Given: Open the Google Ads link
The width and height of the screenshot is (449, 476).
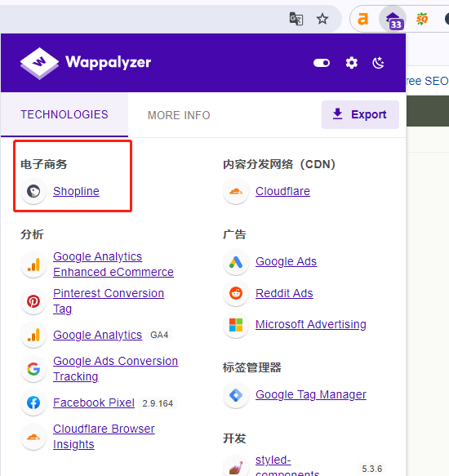Looking at the screenshot, I should [x=286, y=261].
